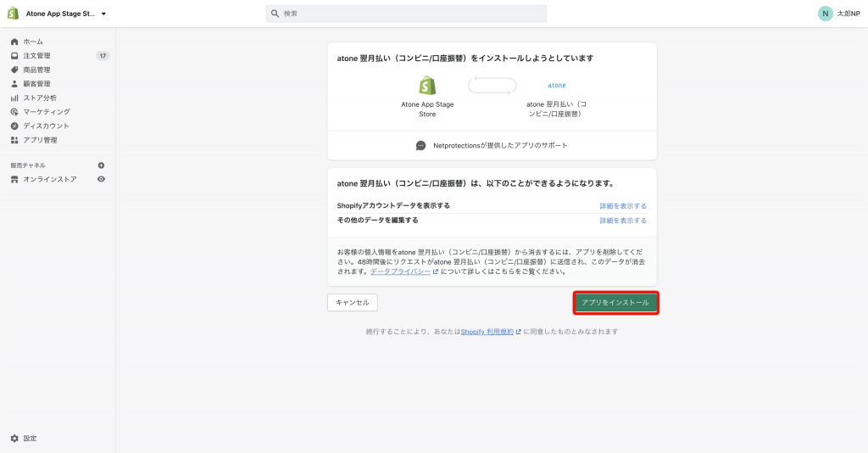Open アプリ管理 in the sidebar
Screen dimensions: 868x453
(40, 140)
